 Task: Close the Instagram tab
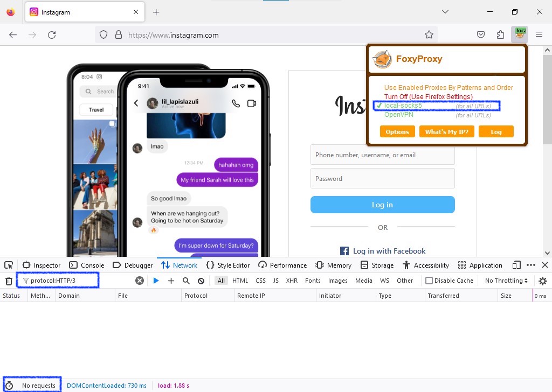pyautogui.click(x=136, y=12)
